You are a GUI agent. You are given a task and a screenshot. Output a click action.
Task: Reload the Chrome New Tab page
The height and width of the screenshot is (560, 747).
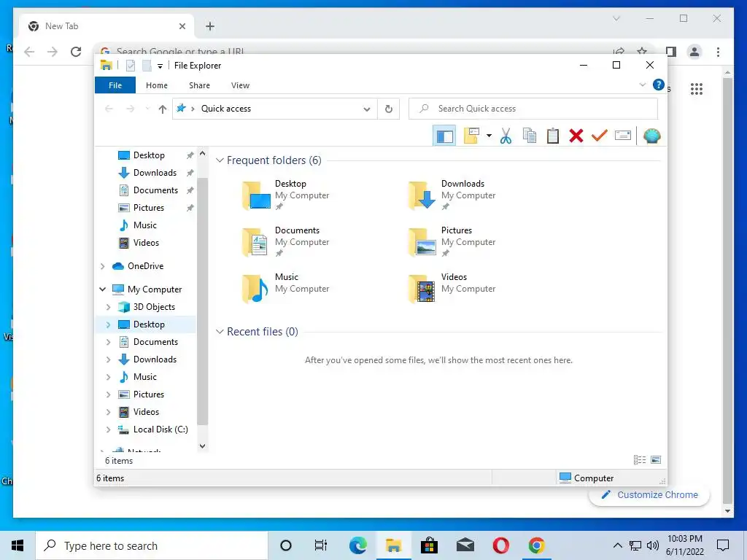(76, 52)
